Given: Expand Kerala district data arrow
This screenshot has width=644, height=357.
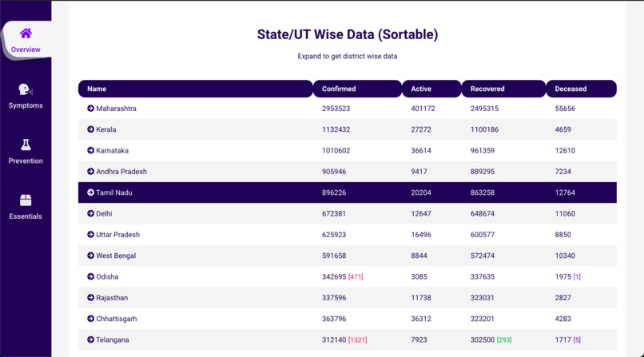Looking at the screenshot, I should 91,129.
